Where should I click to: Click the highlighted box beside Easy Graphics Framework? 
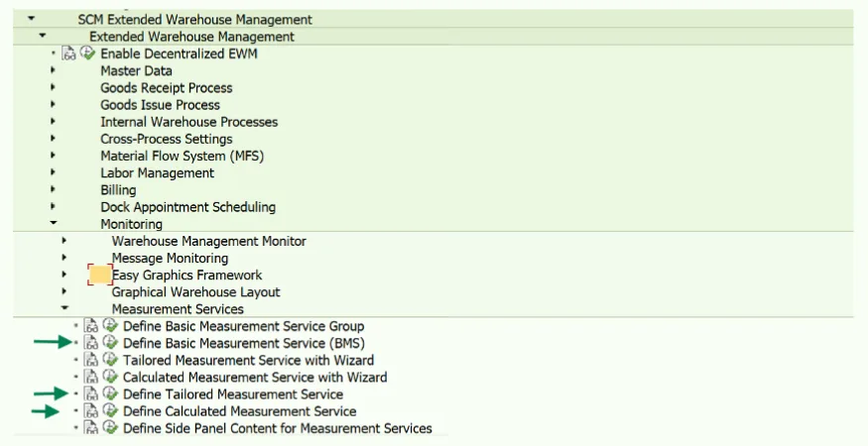[99, 275]
